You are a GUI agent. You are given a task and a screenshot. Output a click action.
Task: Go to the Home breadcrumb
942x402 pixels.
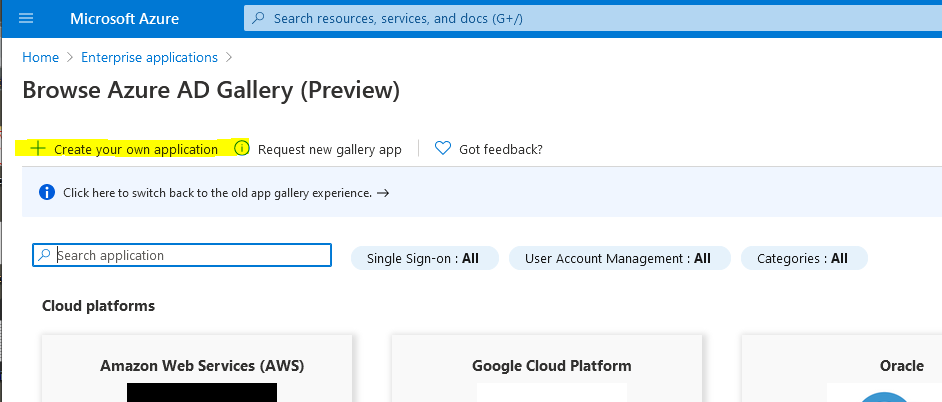click(x=40, y=58)
